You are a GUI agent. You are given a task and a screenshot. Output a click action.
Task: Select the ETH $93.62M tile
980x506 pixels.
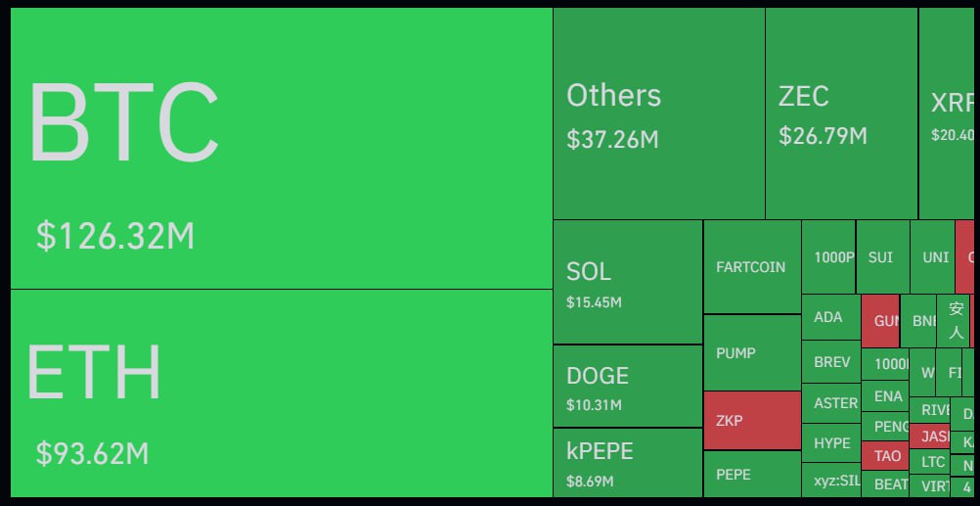coord(281,393)
